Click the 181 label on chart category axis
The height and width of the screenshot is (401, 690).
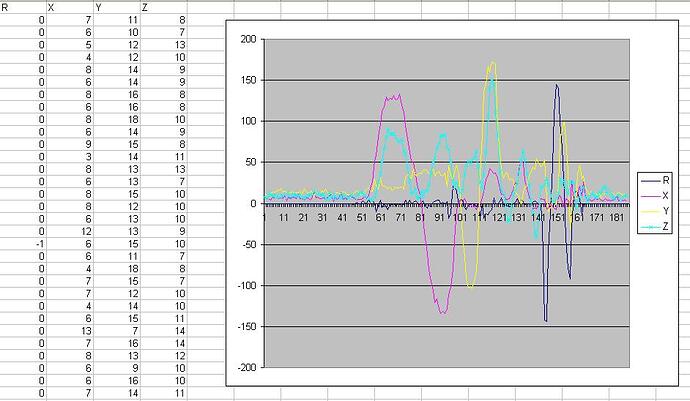[x=617, y=217]
